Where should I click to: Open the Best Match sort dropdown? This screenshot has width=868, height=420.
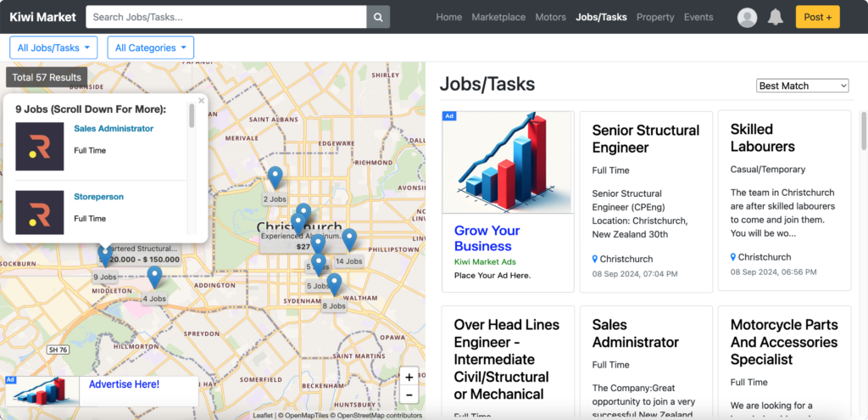802,86
